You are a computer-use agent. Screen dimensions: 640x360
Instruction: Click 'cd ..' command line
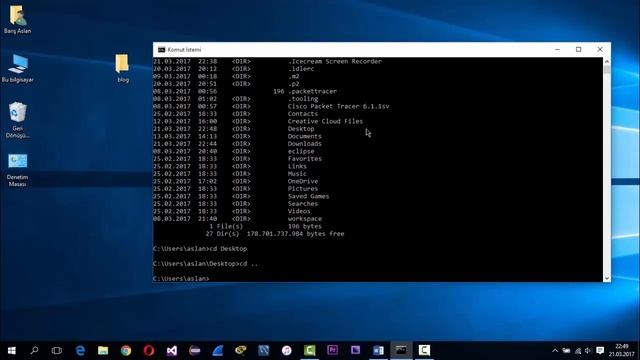tap(205, 264)
